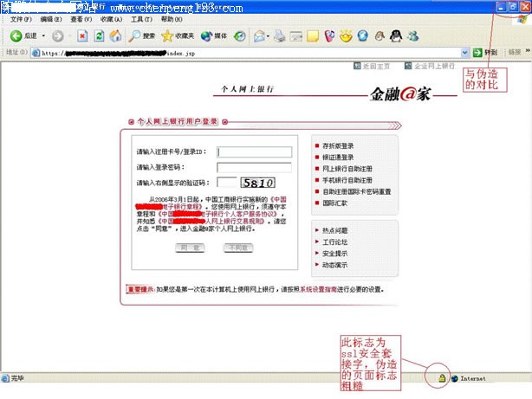
Task: Click the red Stop loading icon
Action: pyautogui.click(x=82, y=35)
